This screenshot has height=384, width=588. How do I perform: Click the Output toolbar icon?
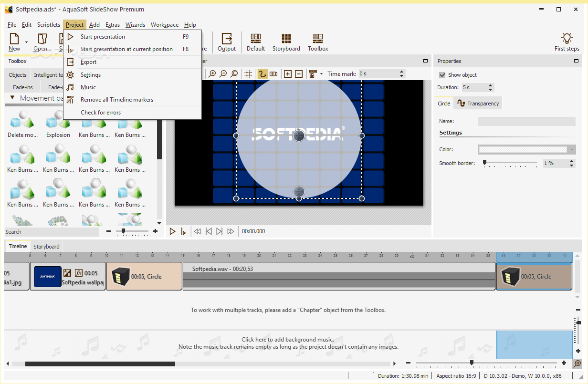(x=227, y=39)
